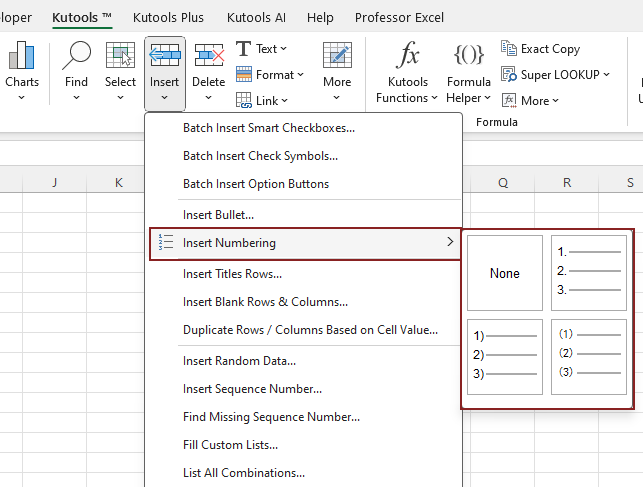Select column K header

118,182
